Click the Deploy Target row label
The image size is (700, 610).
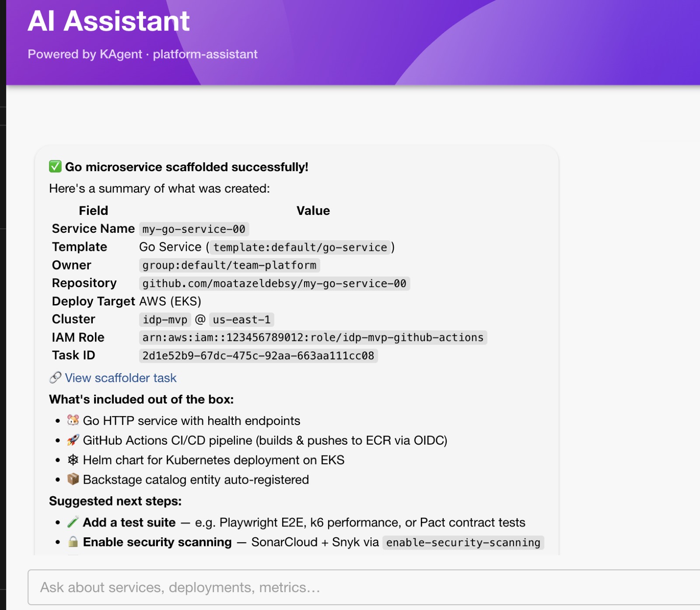coord(94,301)
